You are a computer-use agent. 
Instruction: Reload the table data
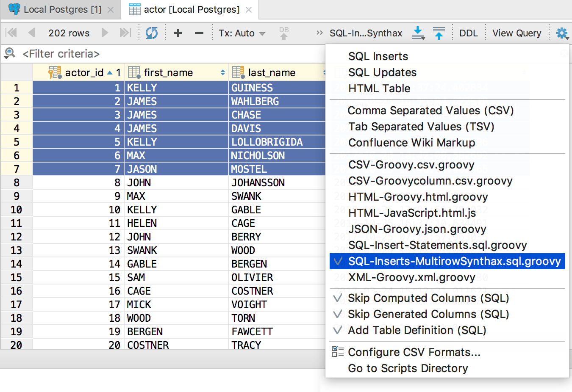click(x=152, y=33)
